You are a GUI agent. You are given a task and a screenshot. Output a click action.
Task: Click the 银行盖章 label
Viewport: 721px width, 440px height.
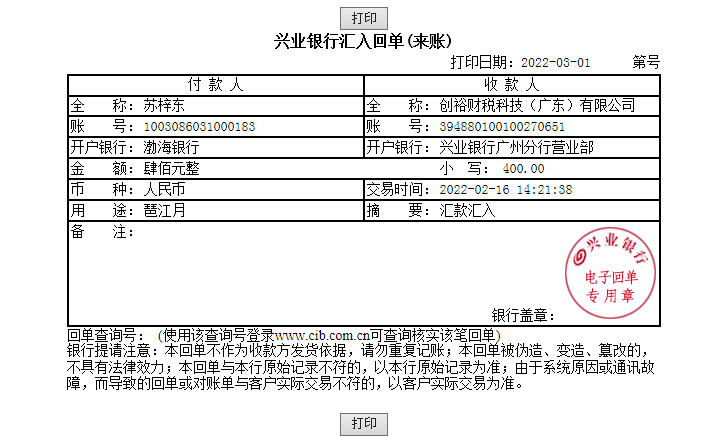(x=523, y=316)
